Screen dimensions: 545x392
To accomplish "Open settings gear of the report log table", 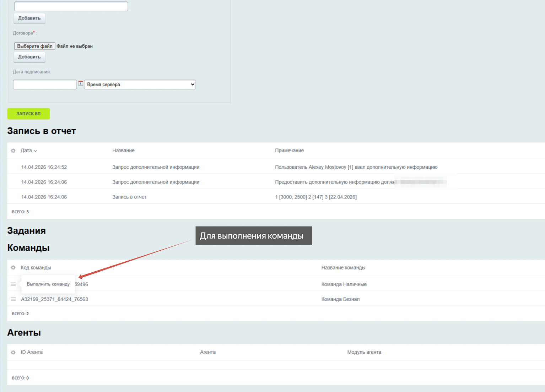I will point(13,151).
